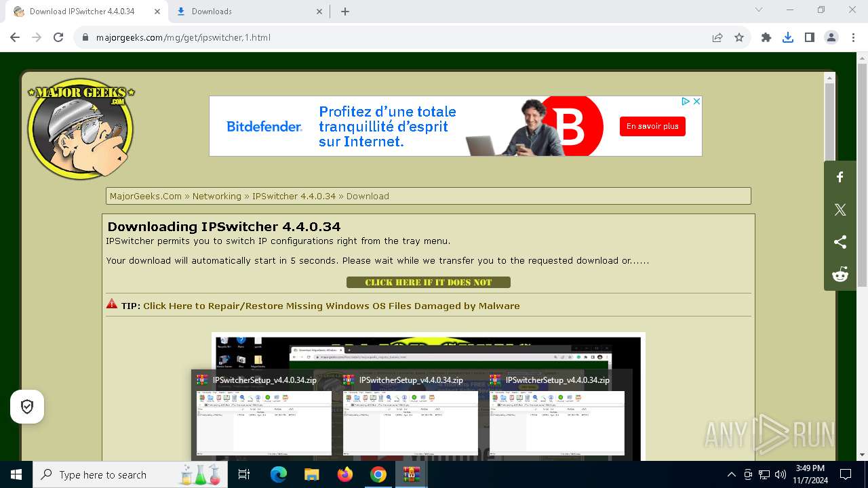Viewport: 868px width, 488px height.
Task: Click the address bar URL
Action: 183,37
